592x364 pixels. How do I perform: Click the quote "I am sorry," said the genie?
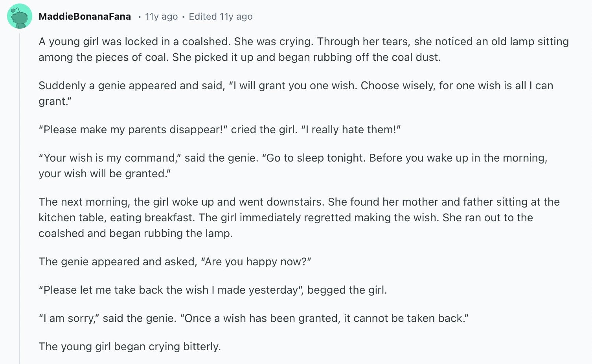point(108,318)
